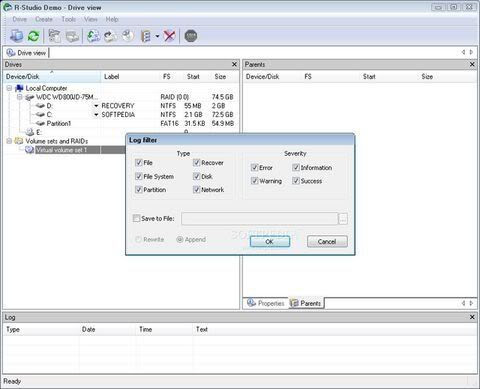Switch to the Properties tab
Viewport: 480px width, 389px height.
pyautogui.click(x=266, y=303)
